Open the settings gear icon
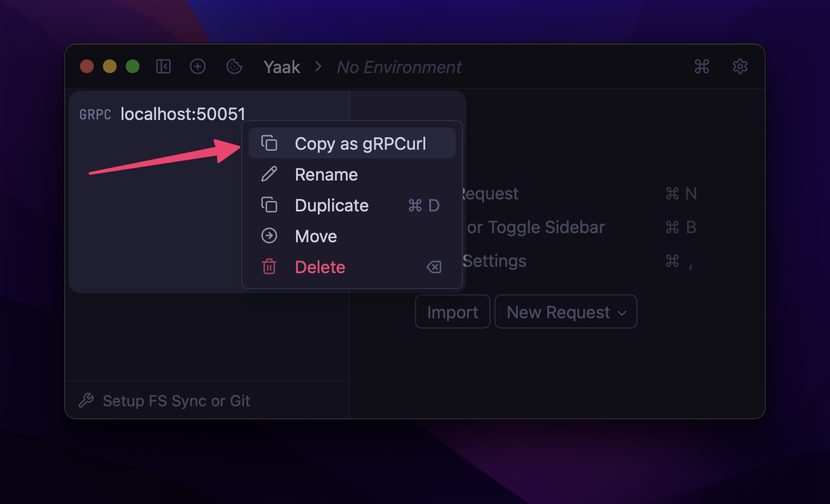Image resolution: width=830 pixels, height=504 pixels. click(x=740, y=66)
